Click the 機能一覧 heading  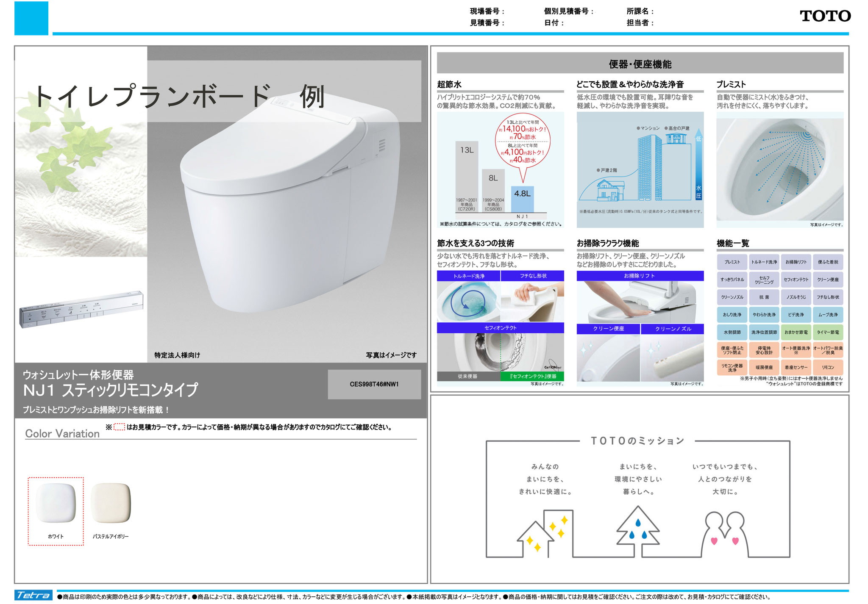click(x=733, y=243)
